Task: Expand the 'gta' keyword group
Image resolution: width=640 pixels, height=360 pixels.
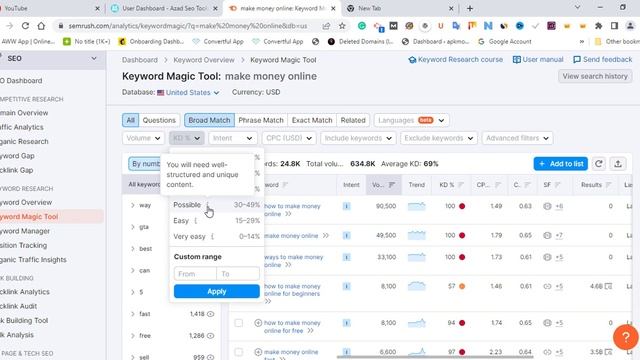Action: tap(133, 227)
